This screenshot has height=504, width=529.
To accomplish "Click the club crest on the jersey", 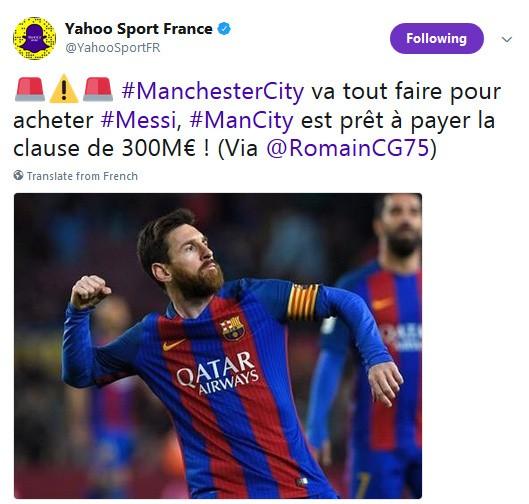I will pos(232,328).
